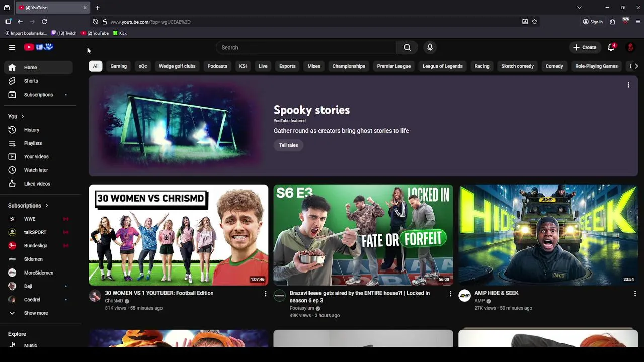
Task: Open the notifications bell
Action: click(611, 47)
